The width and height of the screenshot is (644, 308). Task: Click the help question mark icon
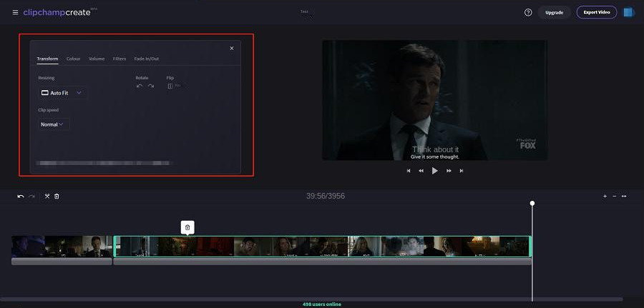click(x=528, y=12)
